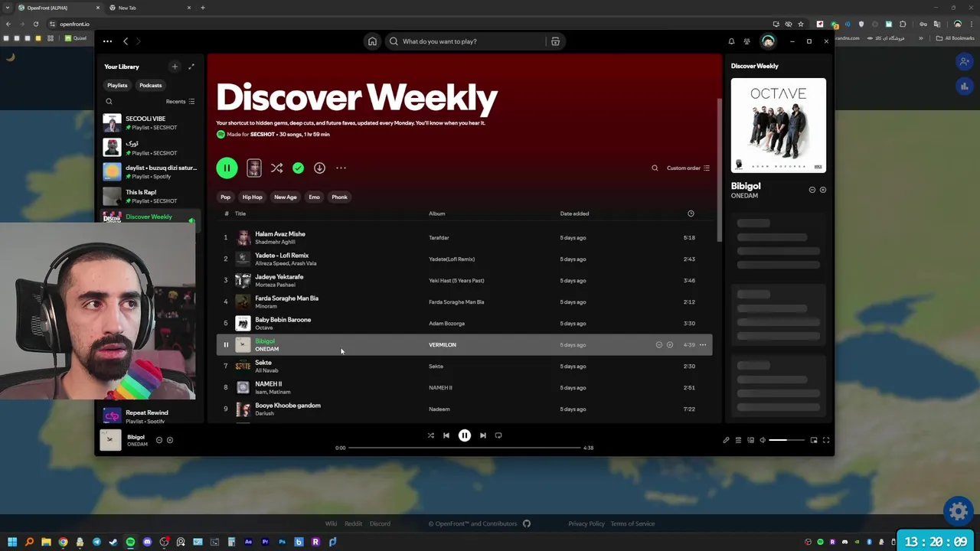The height and width of the screenshot is (551, 980).
Task: Mute the volume via the speaker icon
Action: pos(763,440)
